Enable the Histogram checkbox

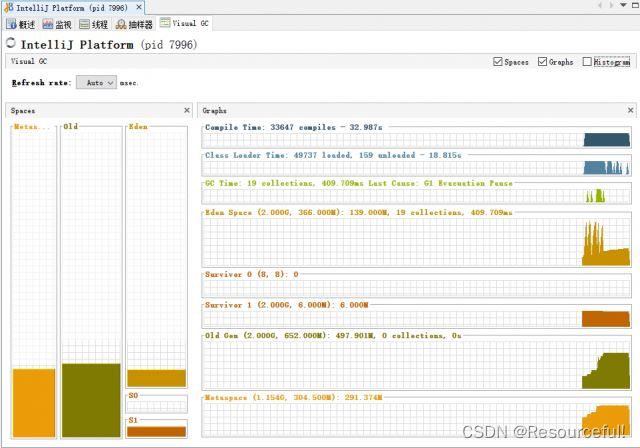click(587, 62)
